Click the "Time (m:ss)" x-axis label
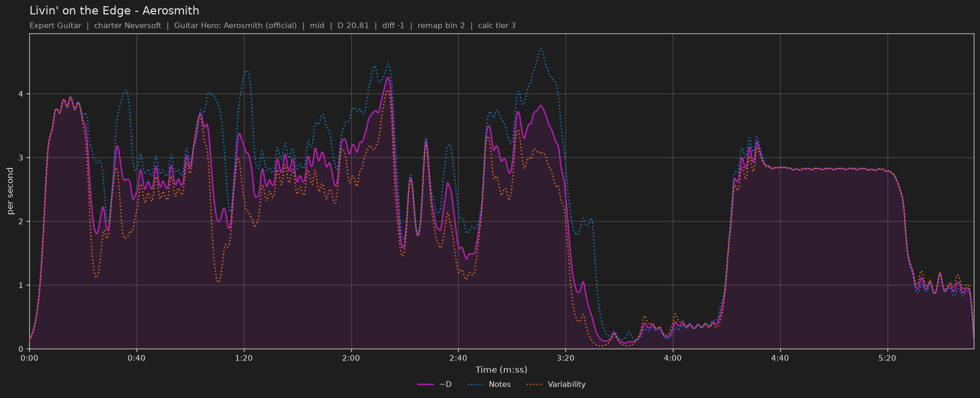 [x=501, y=370]
